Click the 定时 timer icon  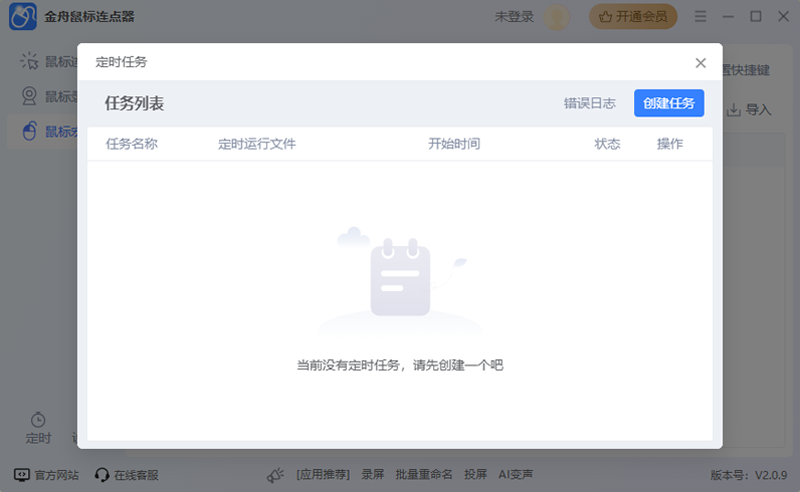point(38,419)
